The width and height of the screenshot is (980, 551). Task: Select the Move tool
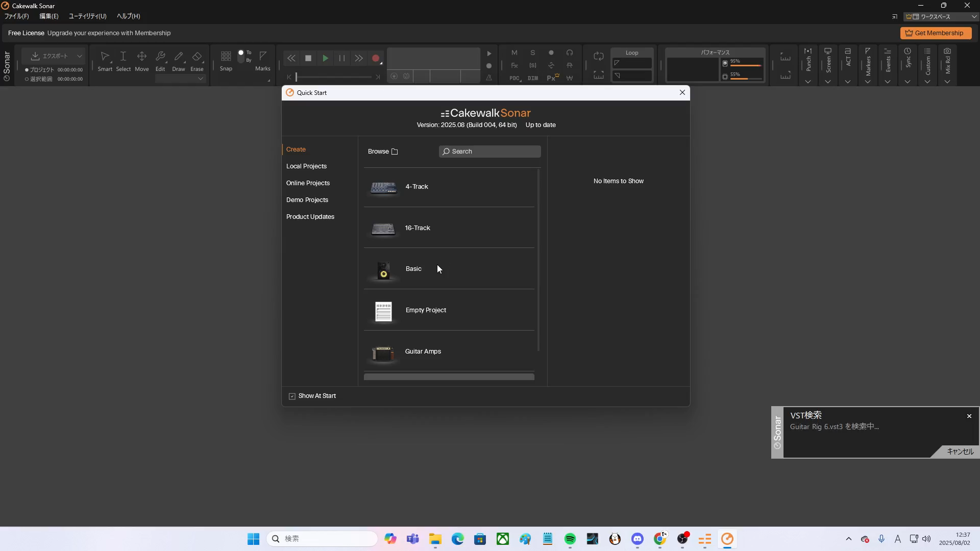(142, 61)
